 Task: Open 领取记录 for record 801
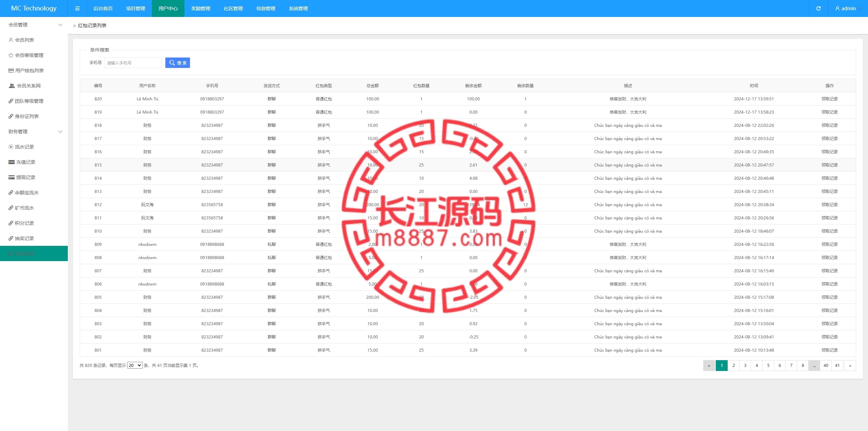pos(829,350)
